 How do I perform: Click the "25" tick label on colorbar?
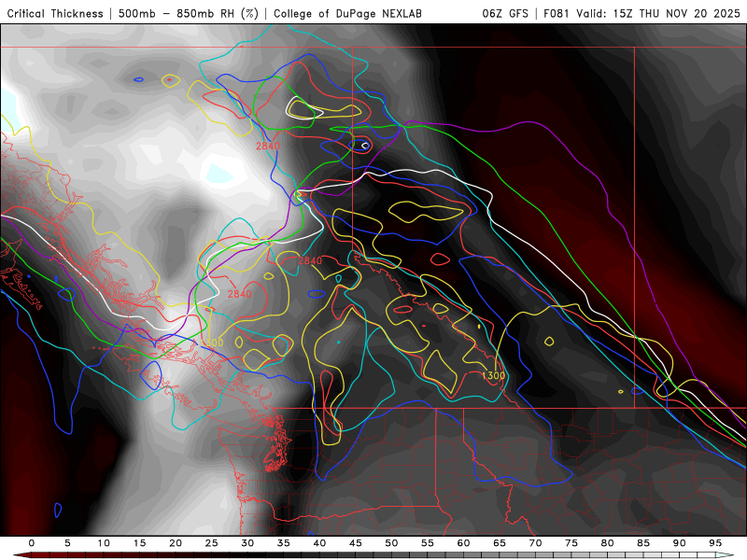tap(212, 543)
